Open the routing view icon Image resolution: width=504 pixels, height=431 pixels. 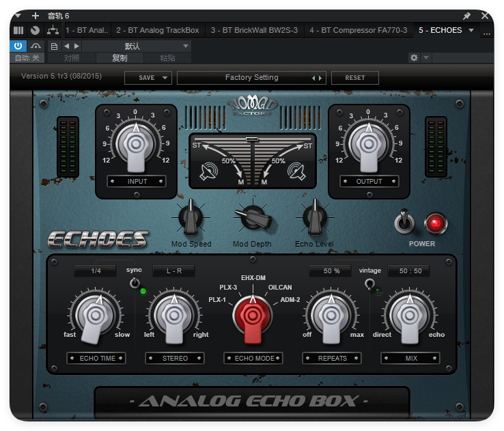click(x=53, y=30)
